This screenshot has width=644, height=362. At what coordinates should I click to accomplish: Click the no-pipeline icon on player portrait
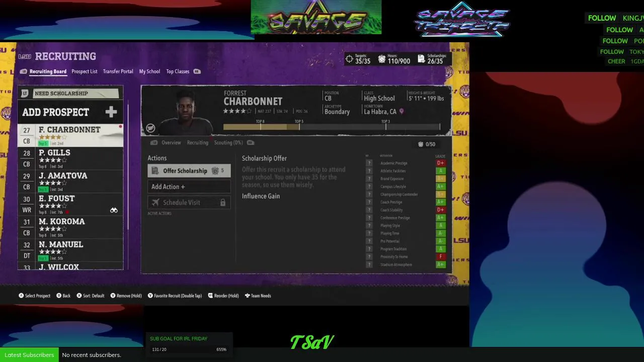click(150, 128)
